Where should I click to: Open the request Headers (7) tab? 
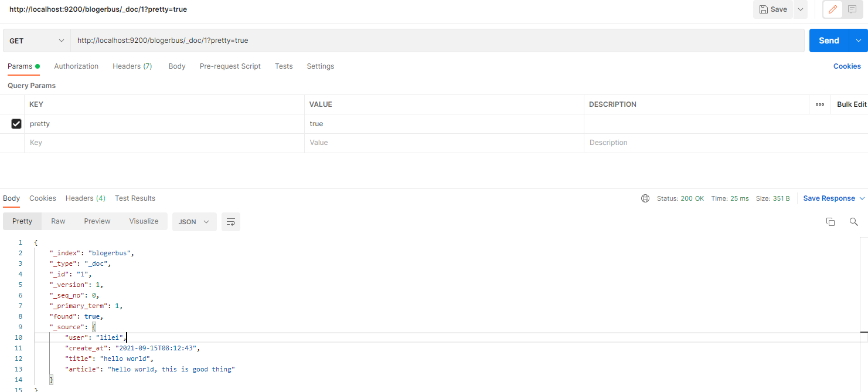[x=132, y=66]
